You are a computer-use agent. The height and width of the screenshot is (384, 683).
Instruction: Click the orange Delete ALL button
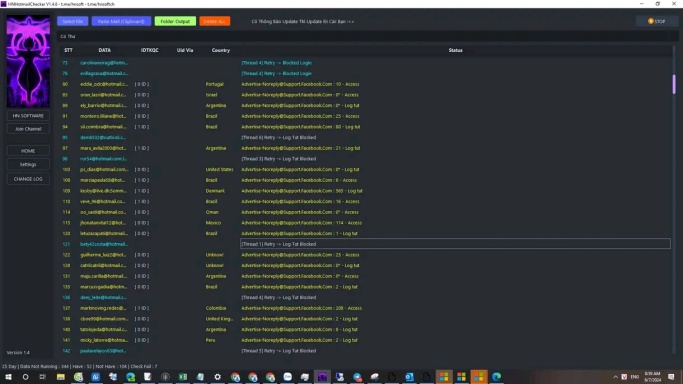coord(214,21)
